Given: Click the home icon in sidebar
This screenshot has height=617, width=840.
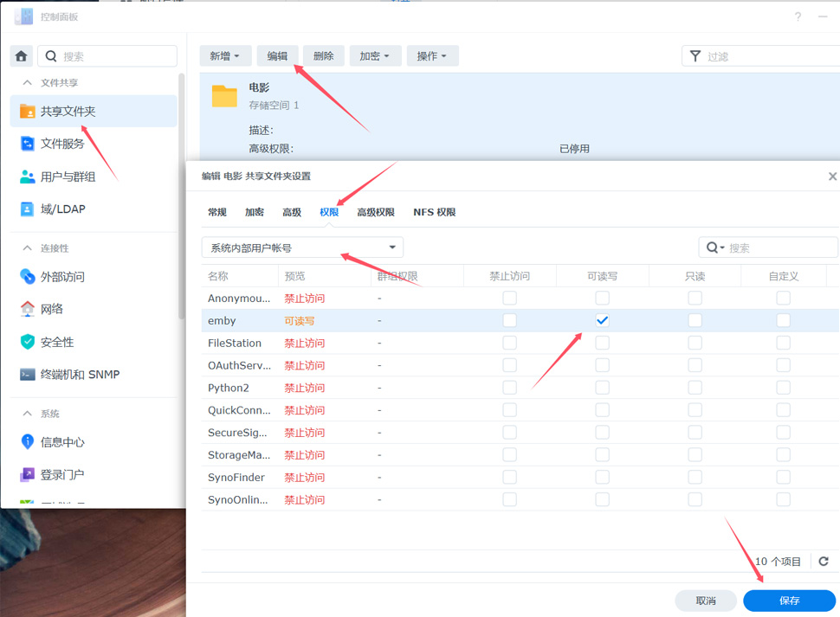Looking at the screenshot, I should [x=22, y=56].
